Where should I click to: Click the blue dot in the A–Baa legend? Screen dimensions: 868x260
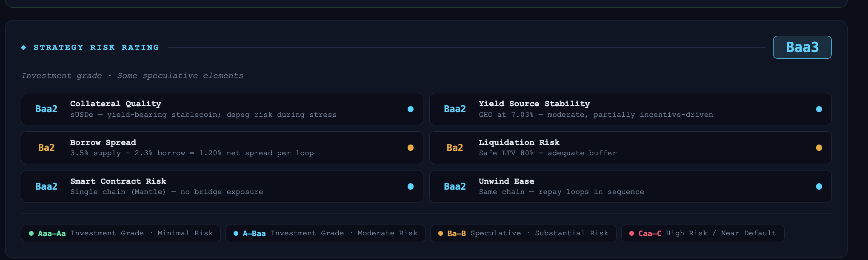coord(236,234)
